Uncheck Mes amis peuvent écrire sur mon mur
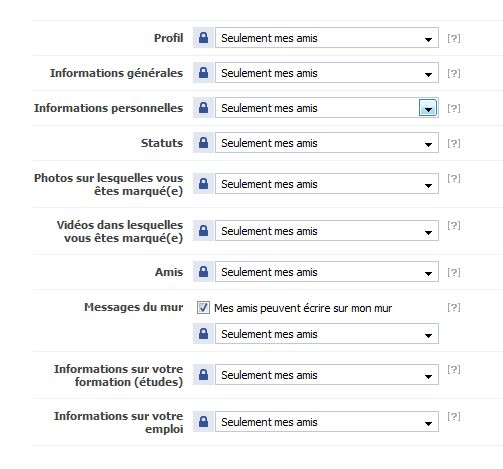 click(x=203, y=307)
